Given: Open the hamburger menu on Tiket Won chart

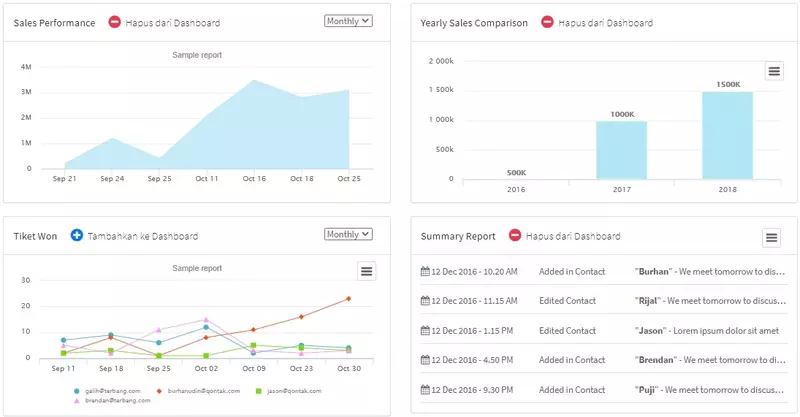Looking at the screenshot, I should click(x=366, y=271).
